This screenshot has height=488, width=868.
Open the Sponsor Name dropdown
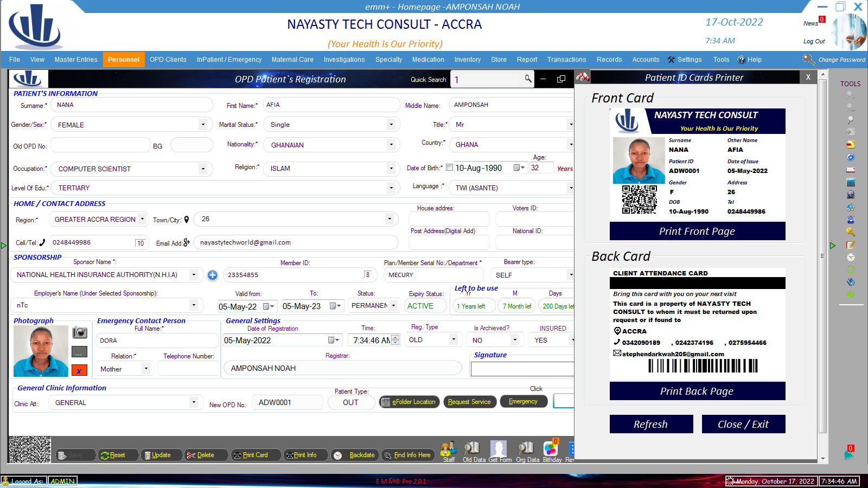pos(193,275)
